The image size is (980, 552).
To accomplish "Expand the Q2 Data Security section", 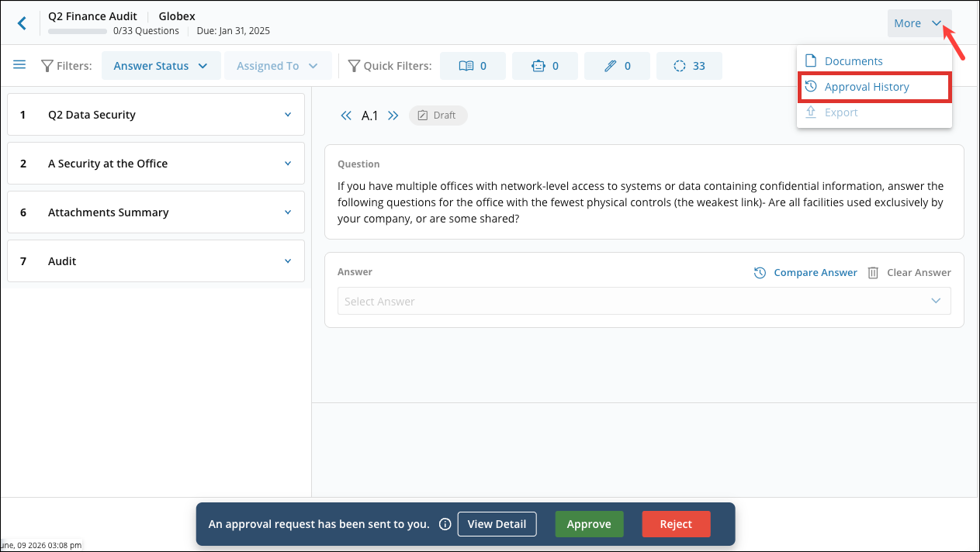I will [156, 115].
